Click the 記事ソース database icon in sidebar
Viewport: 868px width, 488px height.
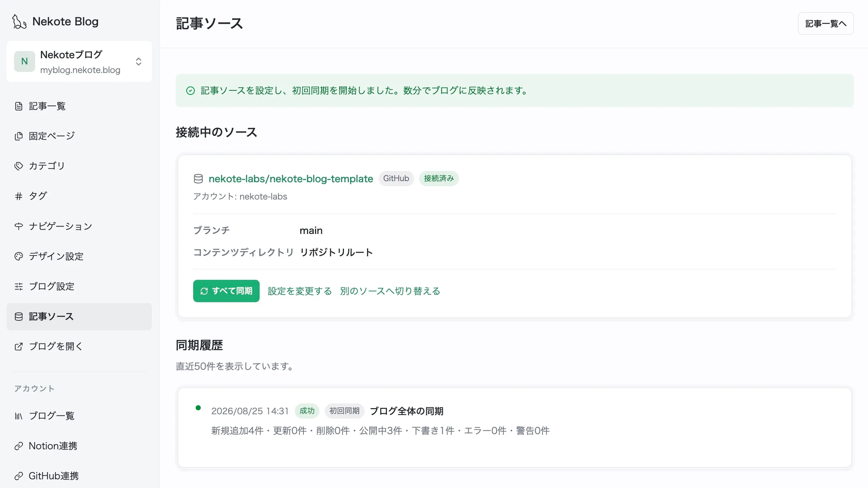click(18, 317)
